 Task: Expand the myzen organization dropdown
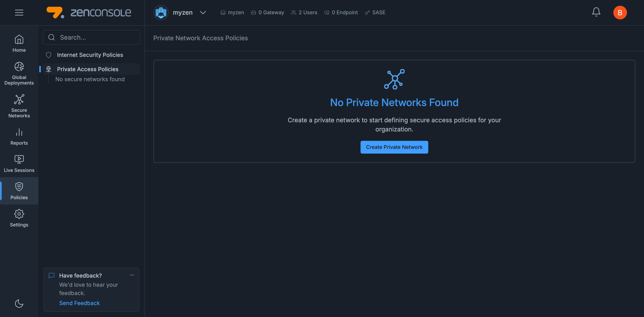pyautogui.click(x=203, y=13)
